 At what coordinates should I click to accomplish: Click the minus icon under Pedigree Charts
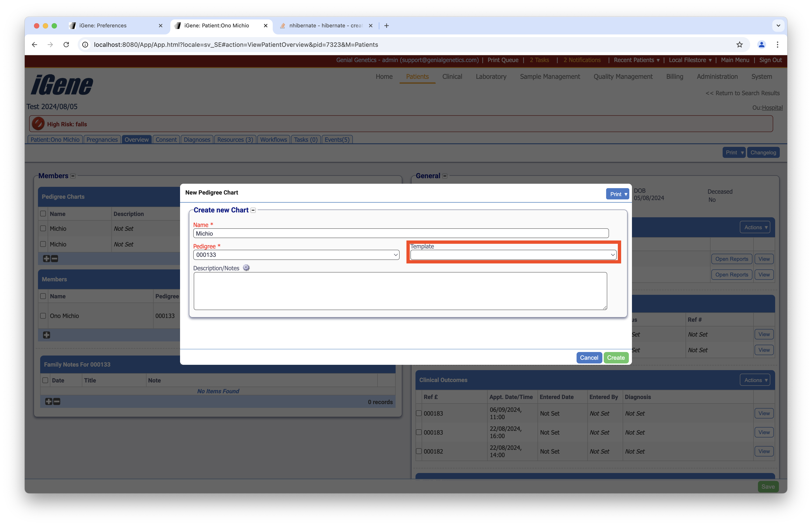(55, 259)
